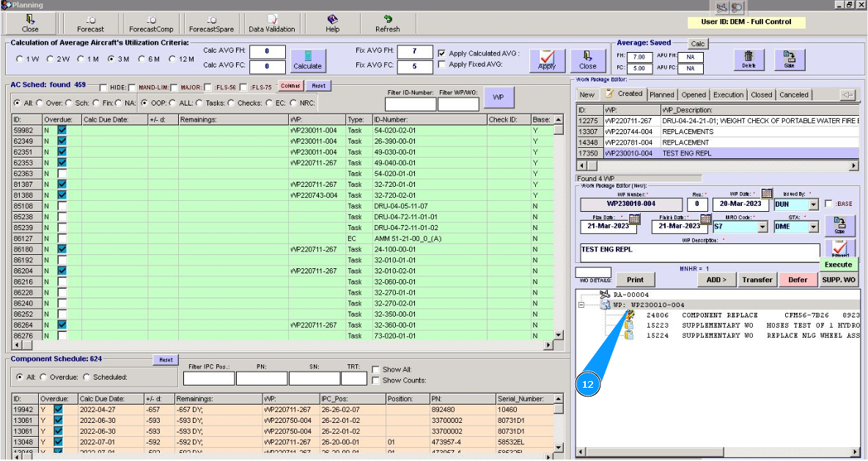Open the WP Date calendar picker

(767, 193)
